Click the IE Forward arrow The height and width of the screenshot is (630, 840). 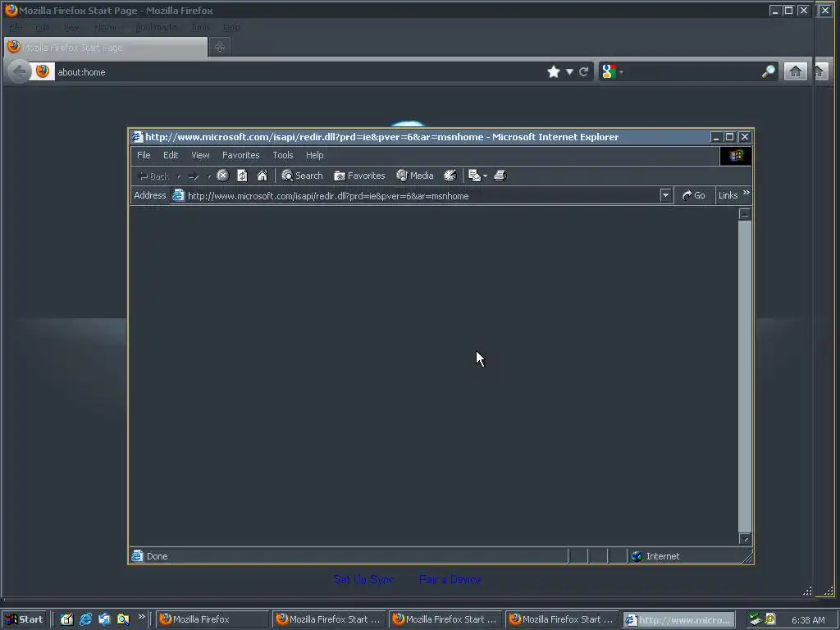[194, 176]
